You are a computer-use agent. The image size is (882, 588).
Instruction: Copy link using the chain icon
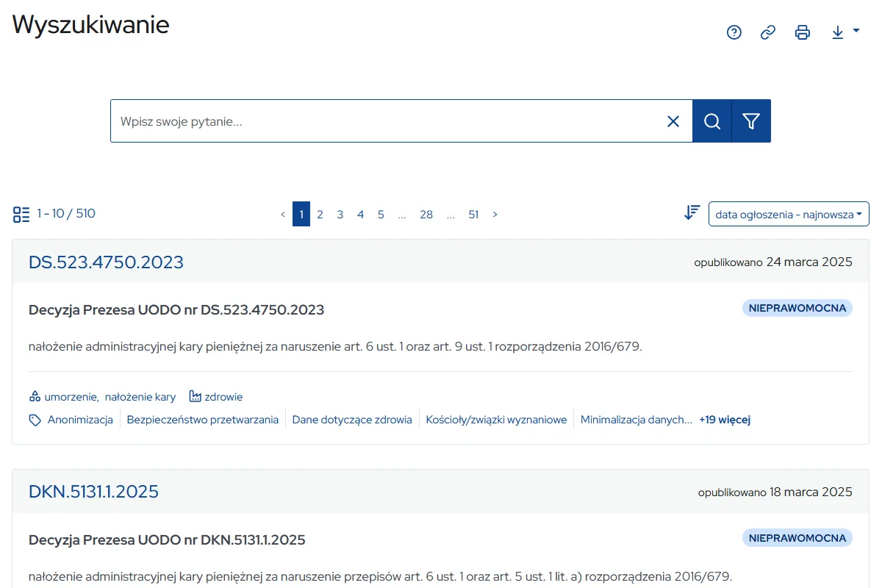coord(768,32)
